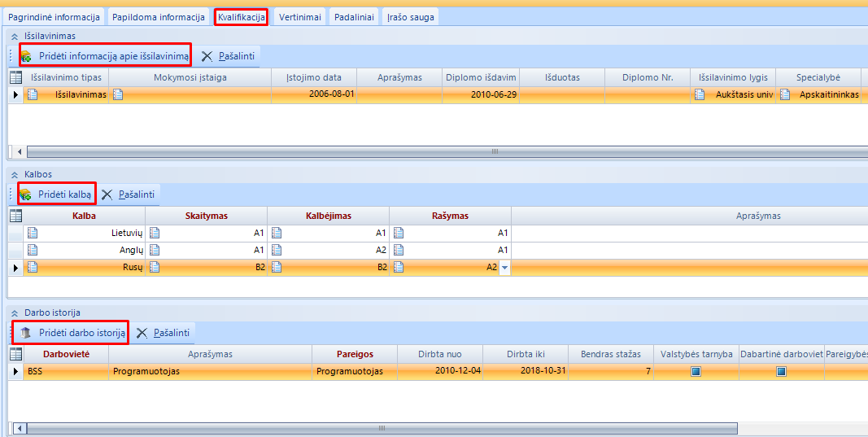868x437 pixels.
Task: Sort by the Dirbta nuo column header
Action: pyautogui.click(x=439, y=354)
